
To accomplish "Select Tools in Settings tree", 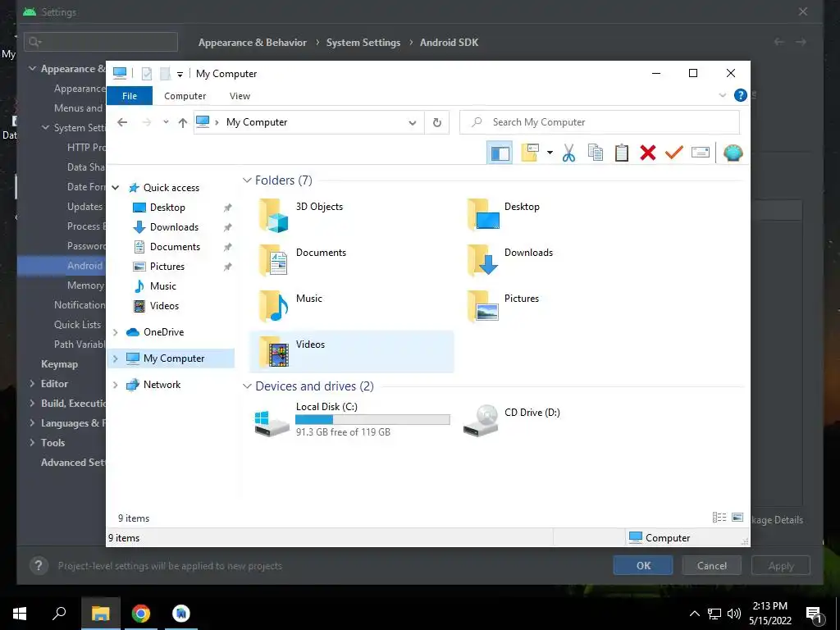I will [53, 443].
